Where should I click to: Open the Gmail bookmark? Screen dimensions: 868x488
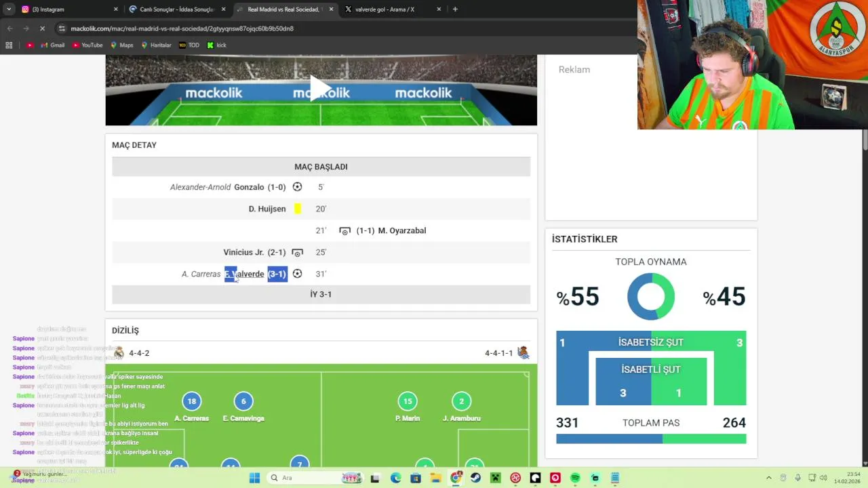(53, 45)
